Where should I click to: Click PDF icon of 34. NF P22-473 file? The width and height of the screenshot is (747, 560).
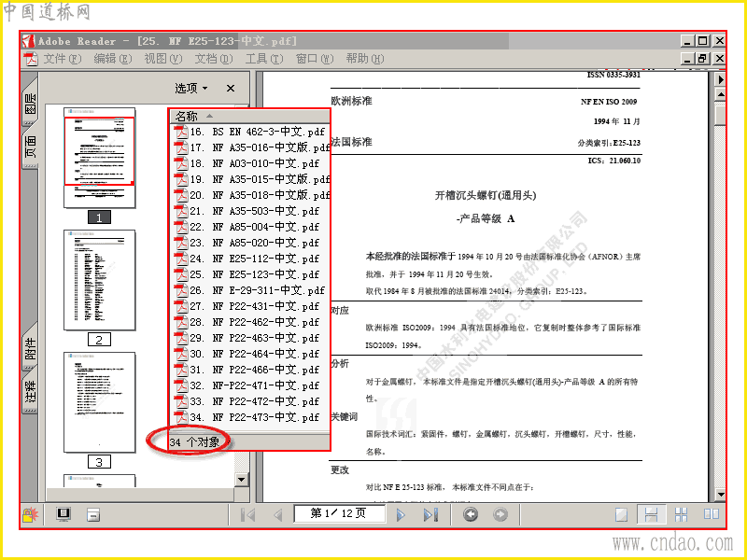tap(180, 417)
